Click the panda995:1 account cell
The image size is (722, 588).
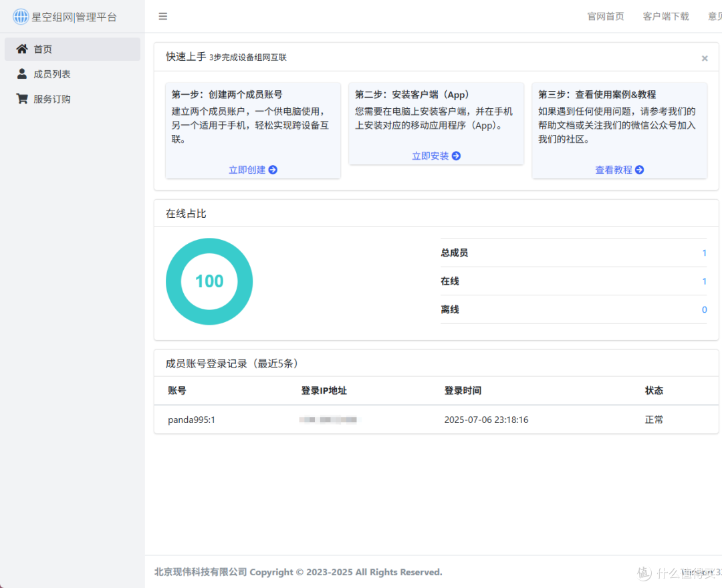pos(192,420)
